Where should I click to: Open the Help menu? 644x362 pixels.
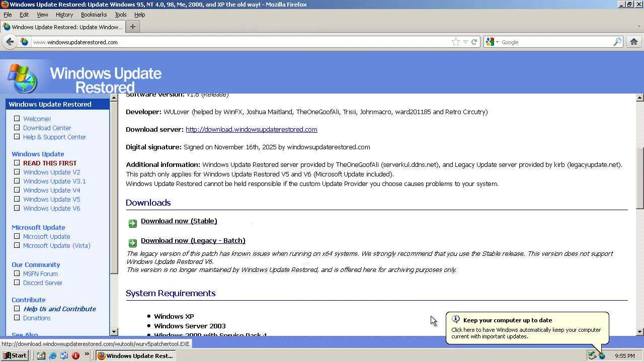tap(140, 15)
